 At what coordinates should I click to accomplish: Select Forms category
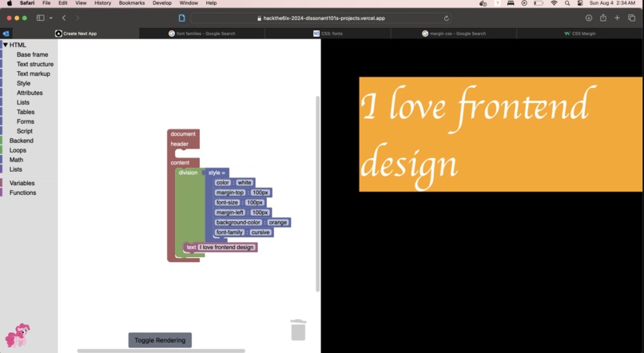(x=26, y=121)
